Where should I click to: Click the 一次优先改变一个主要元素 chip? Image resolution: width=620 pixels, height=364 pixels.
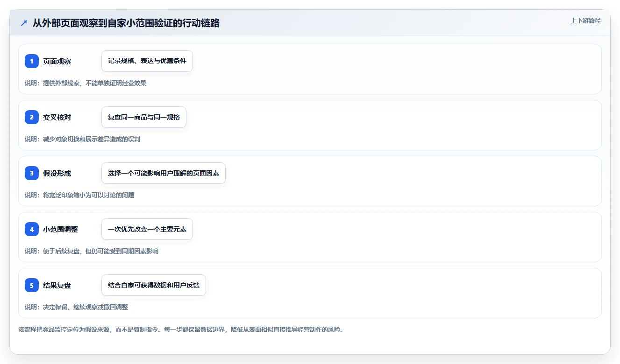point(147,229)
